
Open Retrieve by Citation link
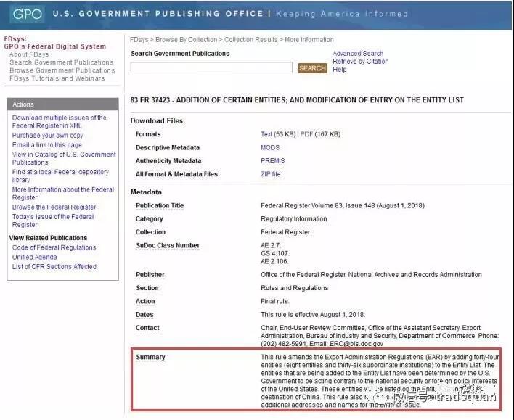[x=361, y=61]
